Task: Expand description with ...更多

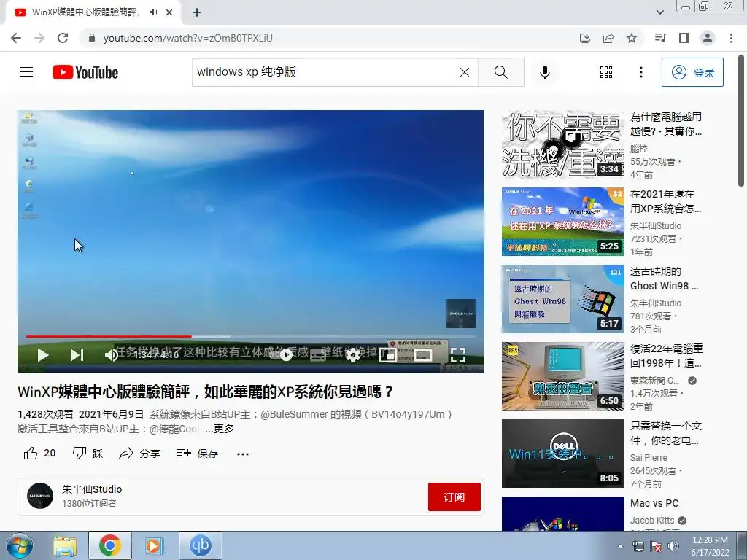Action: (x=220, y=429)
